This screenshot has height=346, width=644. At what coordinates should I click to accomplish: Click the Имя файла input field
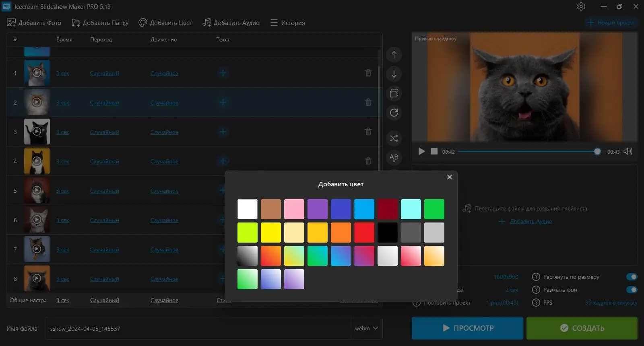198,328
